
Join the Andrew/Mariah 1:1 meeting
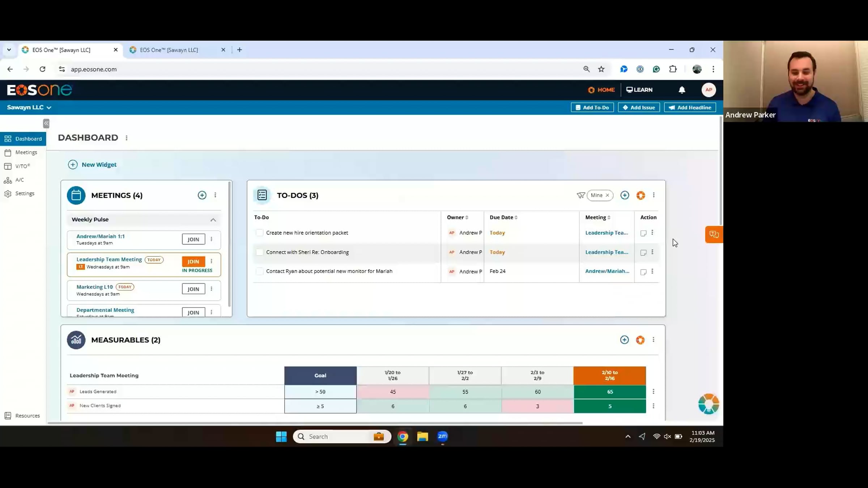[193, 239]
